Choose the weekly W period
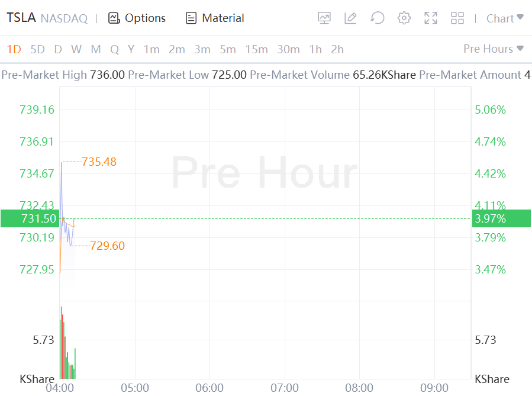The width and height of the screenshot is (532, 396). 76,49
